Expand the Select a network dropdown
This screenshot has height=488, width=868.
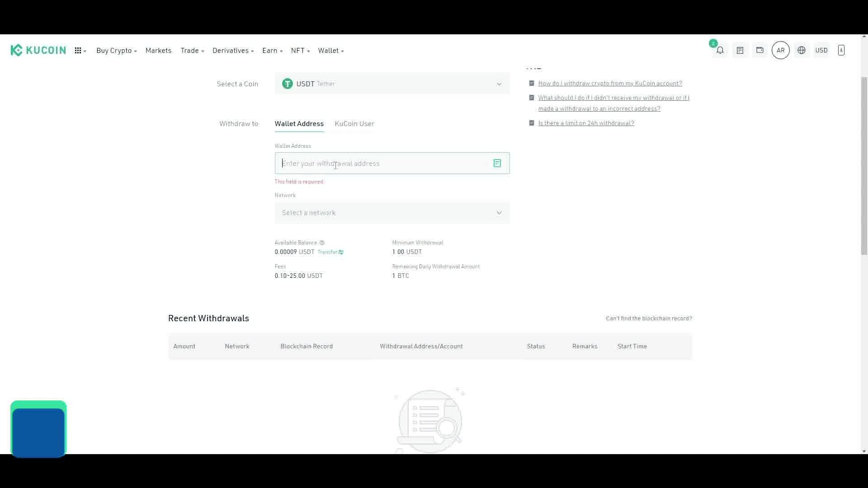(392, 213)
